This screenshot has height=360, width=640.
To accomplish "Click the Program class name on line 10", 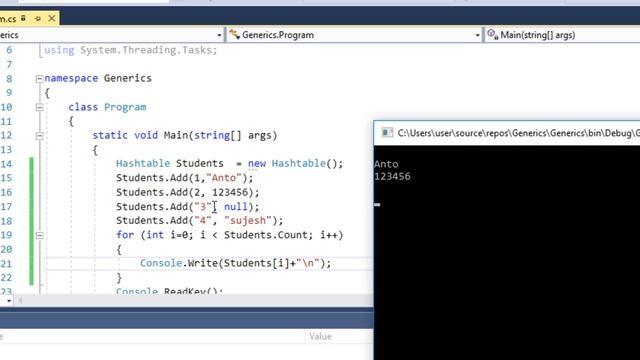I will point(125,107).
